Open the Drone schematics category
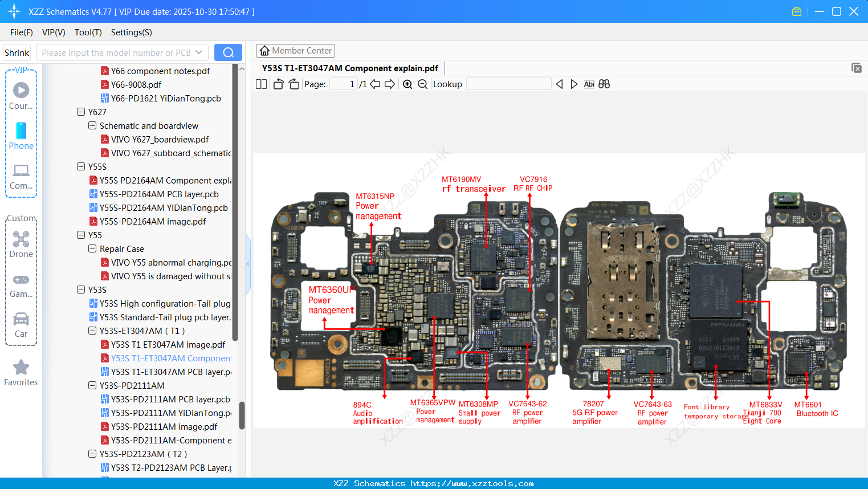 (x=21, y=244)
